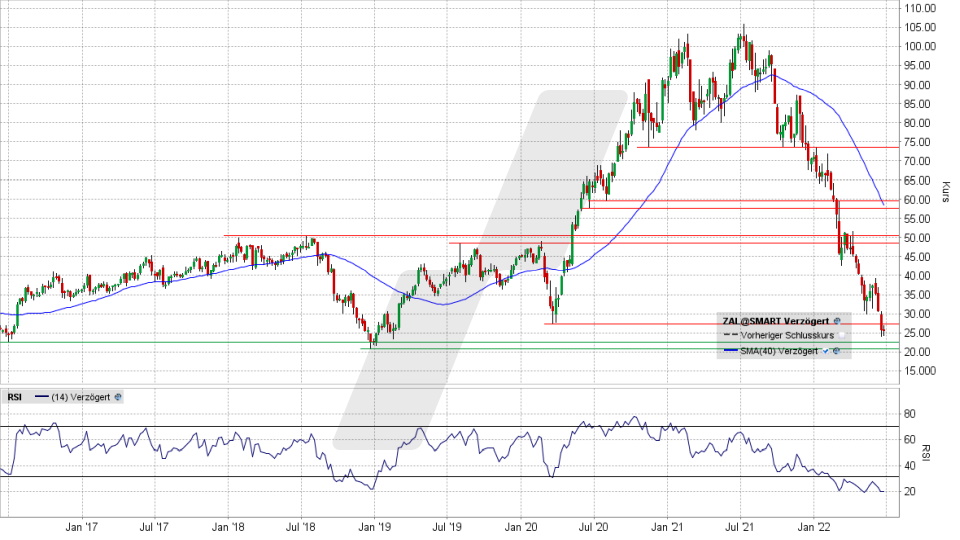
Task: Click the blue SMA(40) line sample in legend
Action: click(x=730, y=351)
